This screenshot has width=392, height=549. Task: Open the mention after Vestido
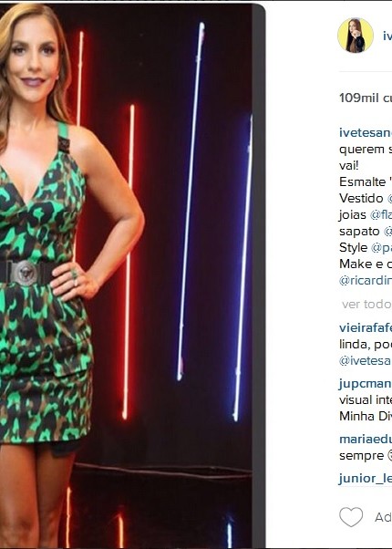[x=389, y=199]
